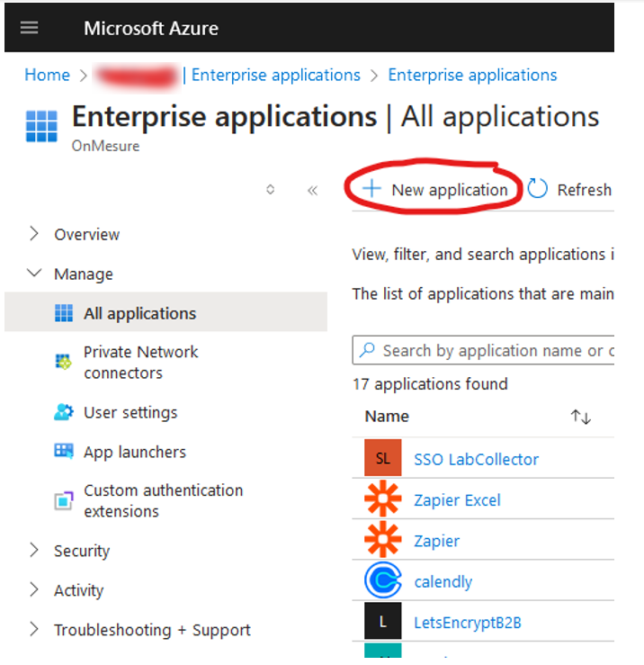Open the Zapier application link
The width and height of the screenshot is (644, 665).
click(437, 541)
